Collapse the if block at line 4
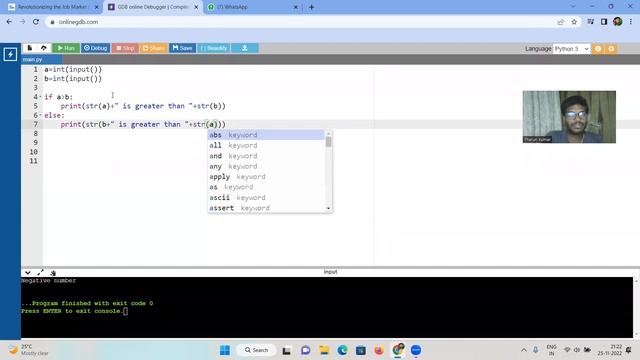Viewport: 640px width, 360px height. click(x=40, y=97)
